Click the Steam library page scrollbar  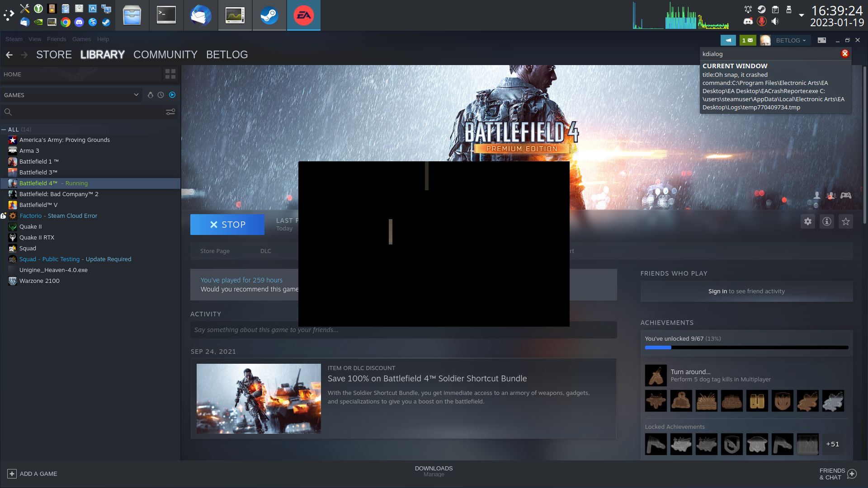click(865, 145)
